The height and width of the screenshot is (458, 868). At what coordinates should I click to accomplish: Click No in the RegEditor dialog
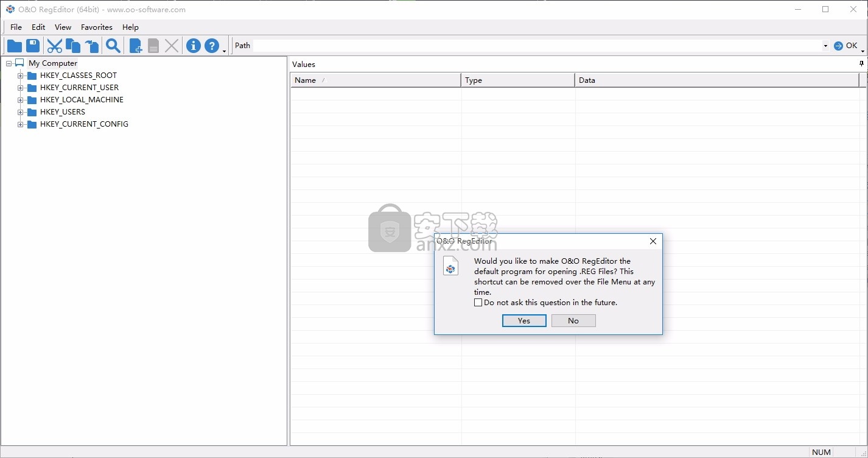tap(573, 321)
